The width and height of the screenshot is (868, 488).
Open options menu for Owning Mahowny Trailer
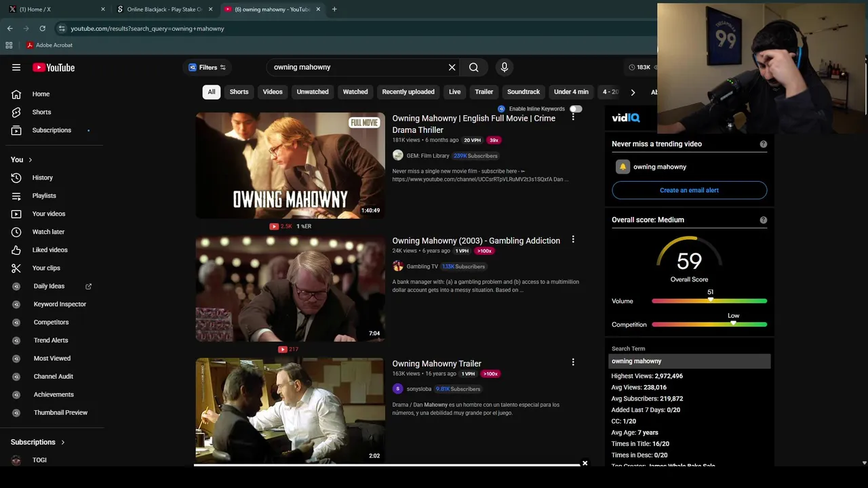coord(573,362)
